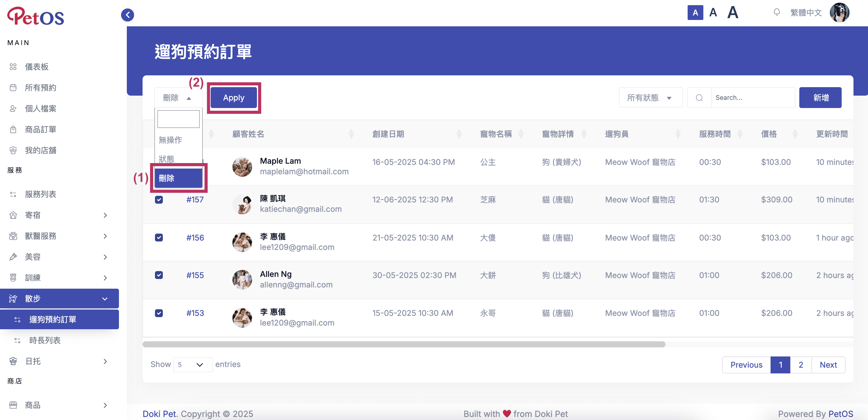Click the 我的店鋪 paw icon
868x420 pixels.
[x=13, y=150]
